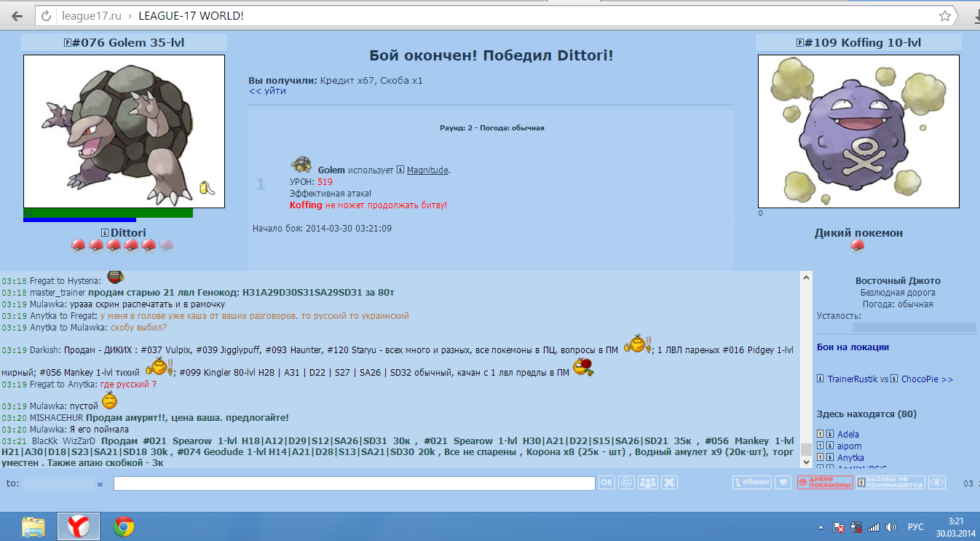Open the group/users chat icon
Image resolution: width=980 pixels, height=541 pixels.
click(x=648, y=482)
